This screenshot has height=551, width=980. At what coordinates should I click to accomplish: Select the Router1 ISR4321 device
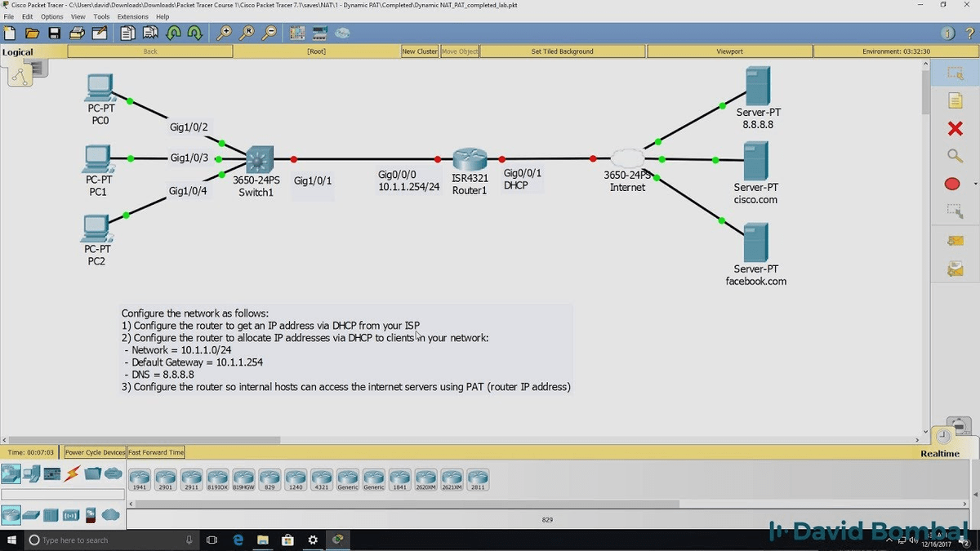[x=470, y=159]
